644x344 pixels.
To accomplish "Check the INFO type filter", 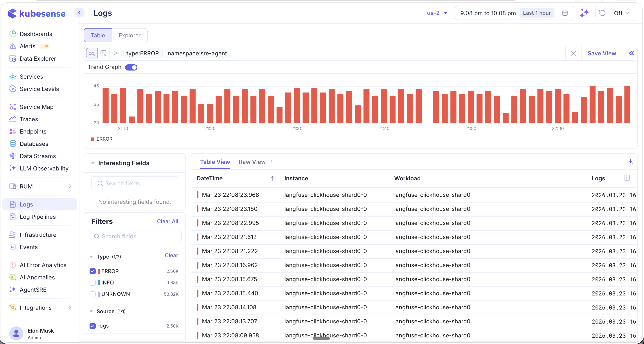I will pyautogui.click(x=92, y=283).
